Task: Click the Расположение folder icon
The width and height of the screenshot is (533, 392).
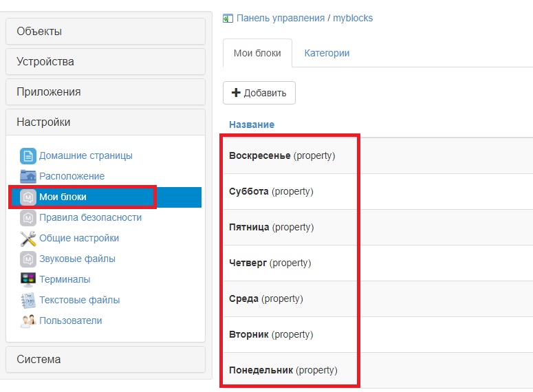Action: point(28,176)
